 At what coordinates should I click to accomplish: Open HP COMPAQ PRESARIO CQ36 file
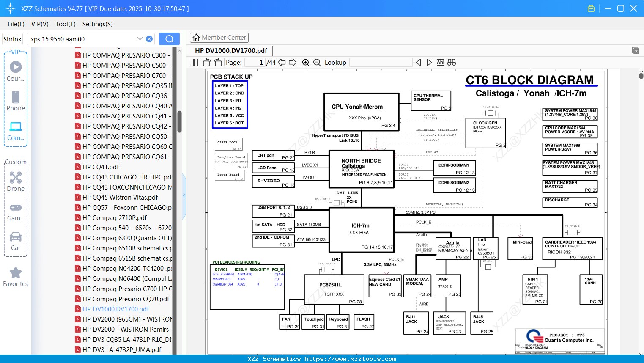pos(123,96)
